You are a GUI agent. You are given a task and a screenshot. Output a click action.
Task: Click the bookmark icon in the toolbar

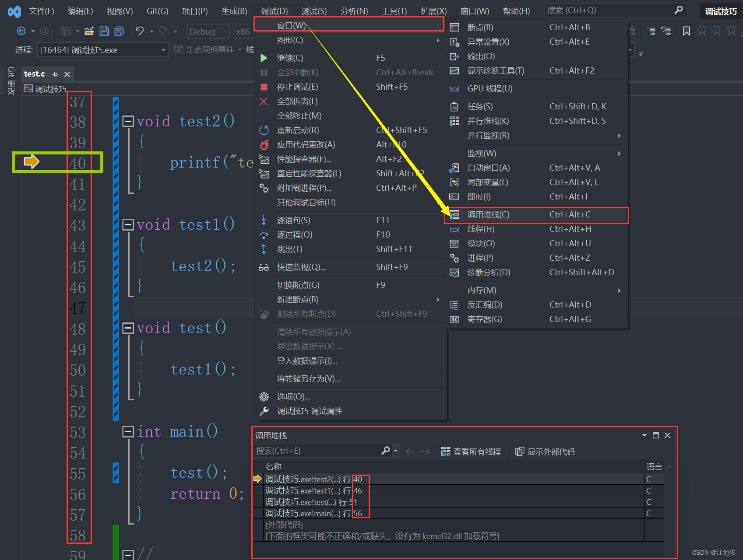(687, 31)
